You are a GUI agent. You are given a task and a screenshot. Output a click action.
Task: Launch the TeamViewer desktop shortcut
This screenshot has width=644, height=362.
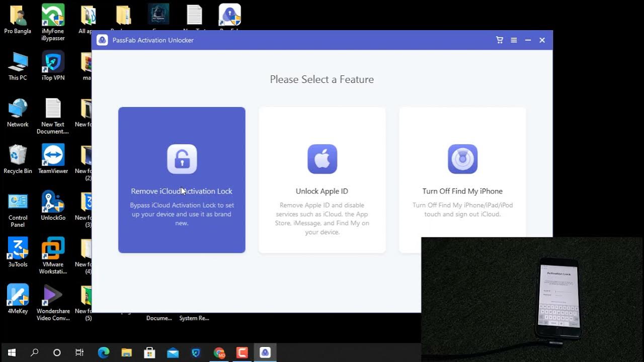pyautogui.click(x=53, y=159)
